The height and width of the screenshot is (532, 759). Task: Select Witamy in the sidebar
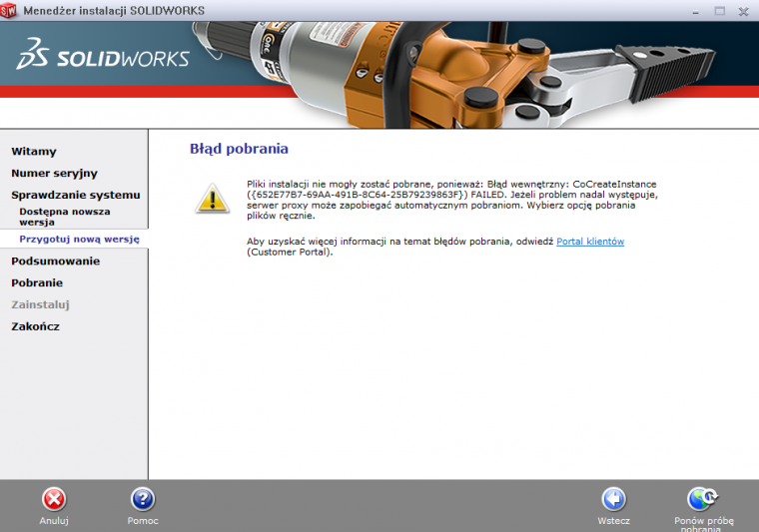34,152
